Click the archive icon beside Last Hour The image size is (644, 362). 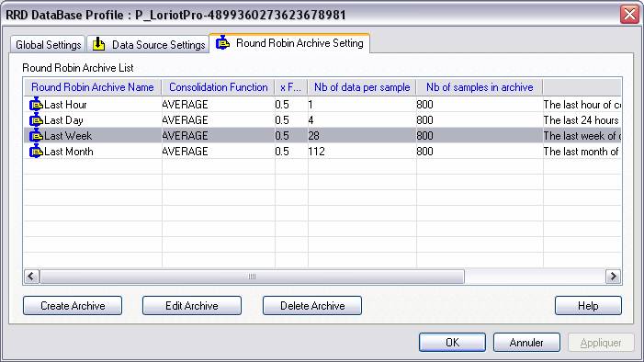coord(36,104)
